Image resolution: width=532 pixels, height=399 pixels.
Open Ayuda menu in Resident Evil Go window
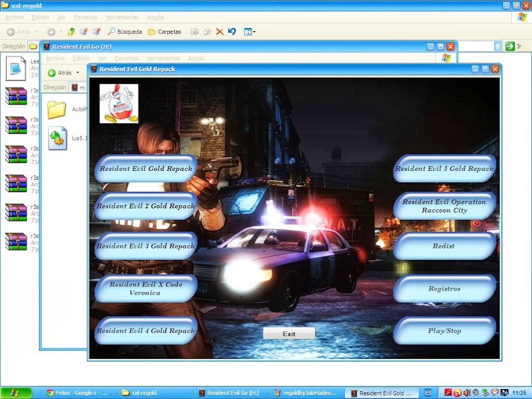[x=196, y=58]
